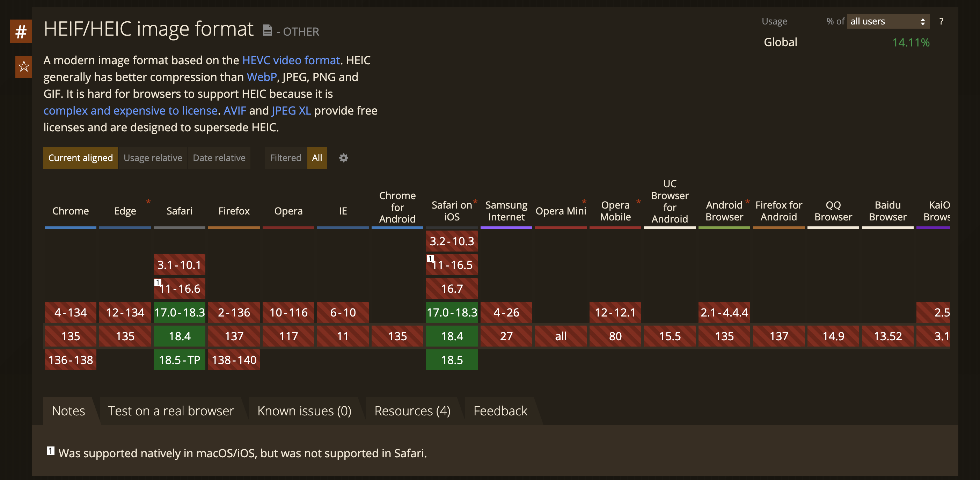Click Safari on iOS column header

click(452, 211)
